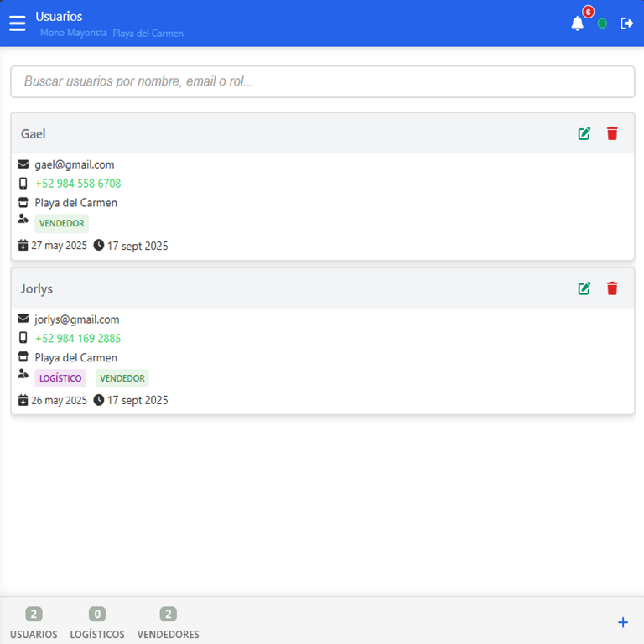This screenshot has width=644, height=644.
Task: Click Gael's VENDEDOR role badge
Action: 61,223
